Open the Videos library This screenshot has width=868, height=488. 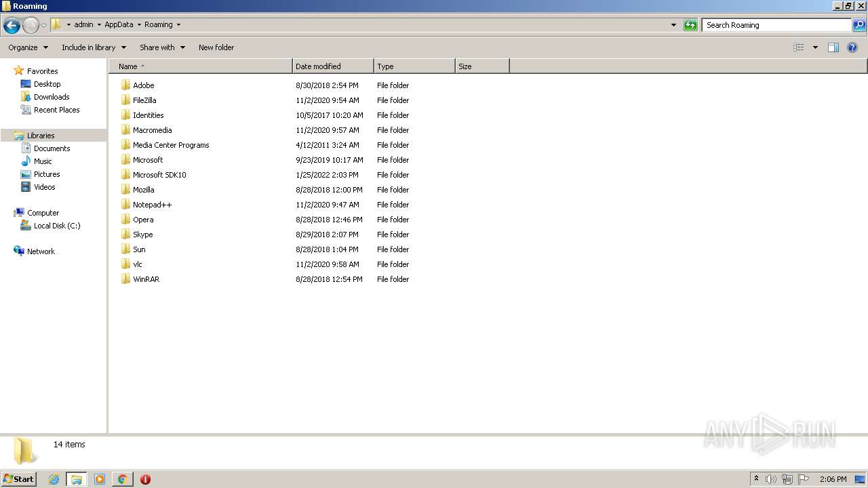point(45,187)
